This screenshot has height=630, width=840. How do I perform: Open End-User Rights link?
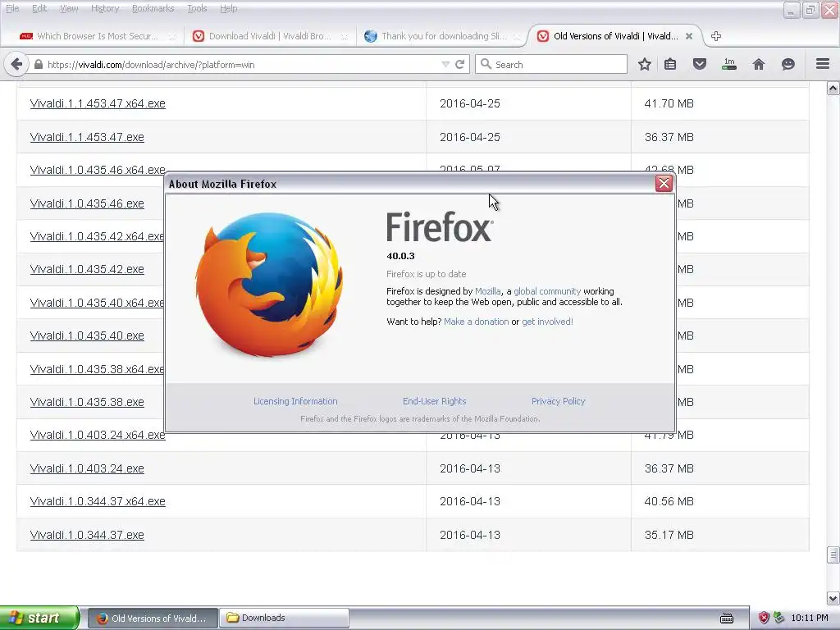[435, 401]
